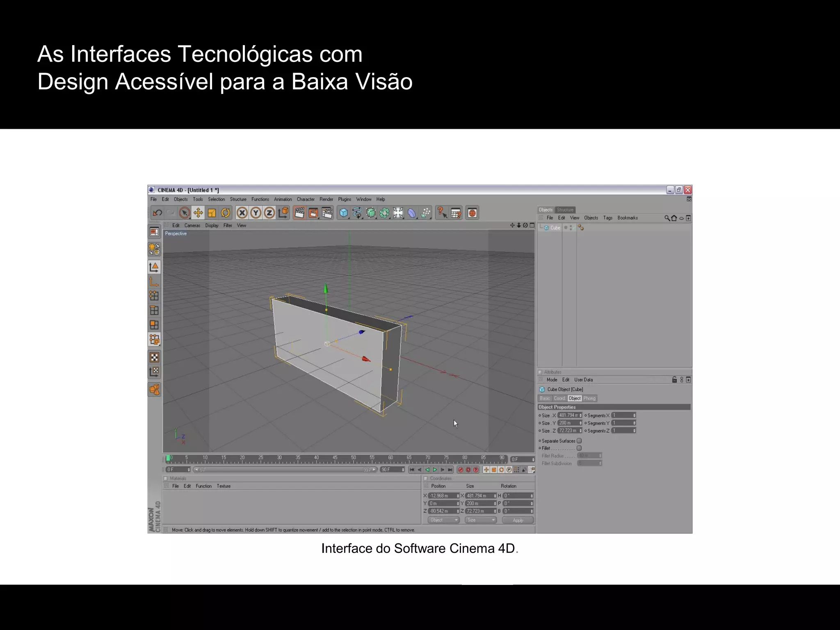Click the Record Keyframe red button

461,470
